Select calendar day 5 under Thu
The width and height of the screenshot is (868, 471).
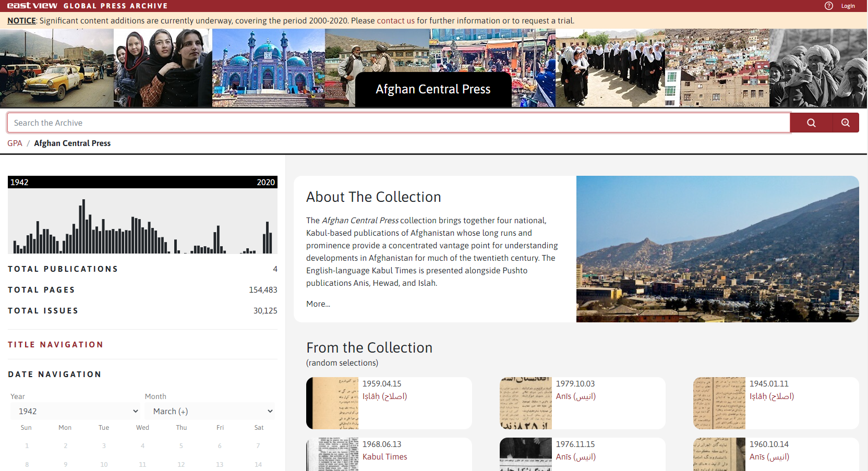[x=181, y=445]
